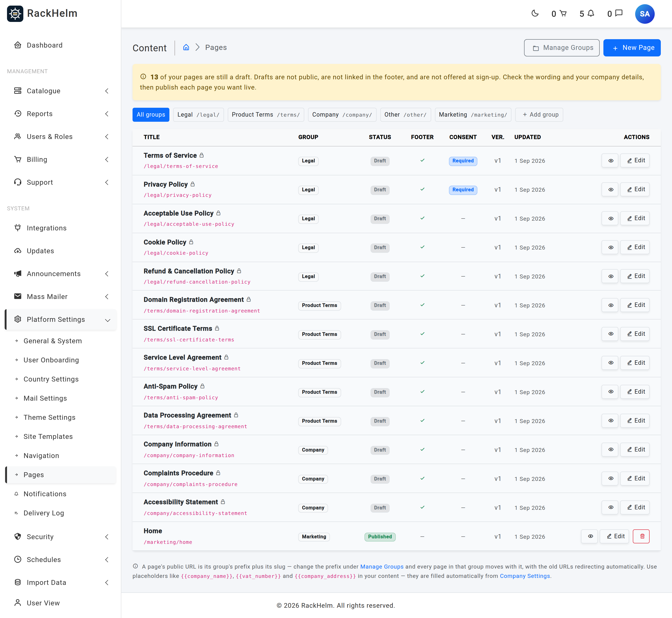672x618 pixels.
Task: Click /legal/refund-cancellation-policy URL text
Action: [x=197, y=282]
